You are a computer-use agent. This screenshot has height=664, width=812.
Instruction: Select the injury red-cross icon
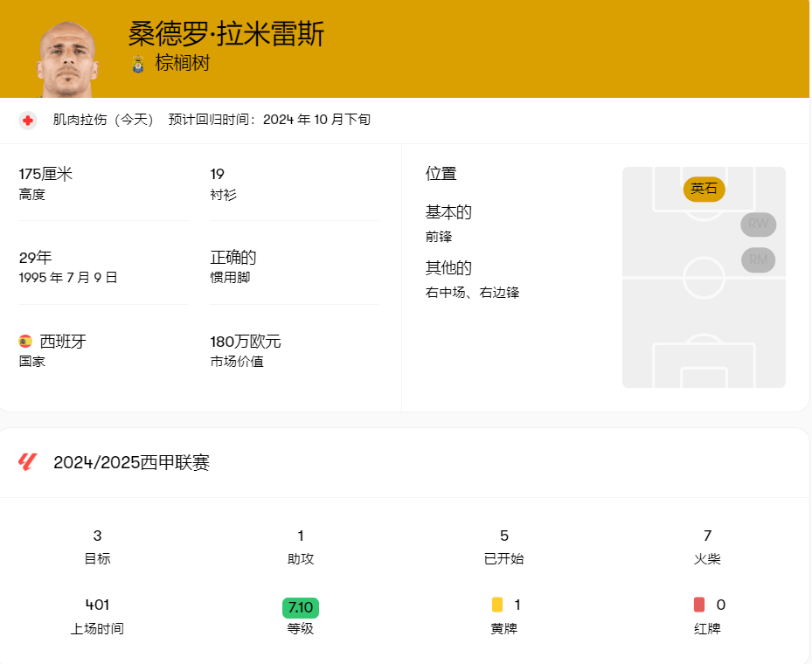28,120
